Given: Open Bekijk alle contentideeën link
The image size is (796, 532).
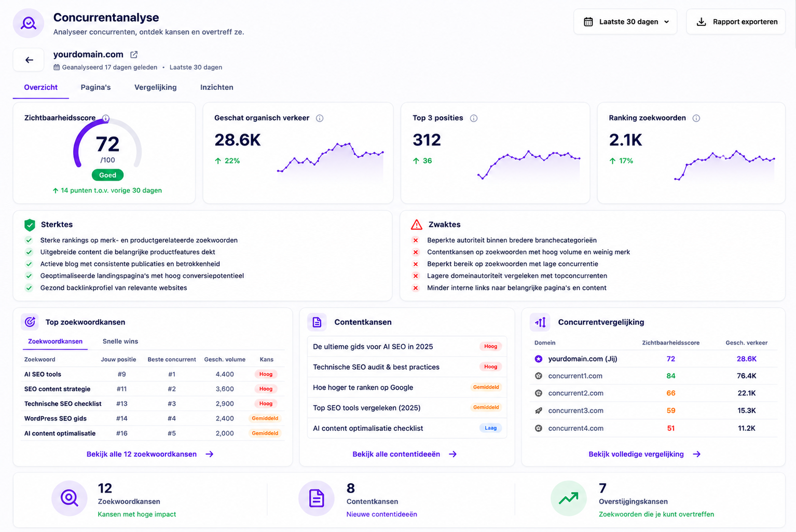Looking at the screenshot, I should [405, 454].
